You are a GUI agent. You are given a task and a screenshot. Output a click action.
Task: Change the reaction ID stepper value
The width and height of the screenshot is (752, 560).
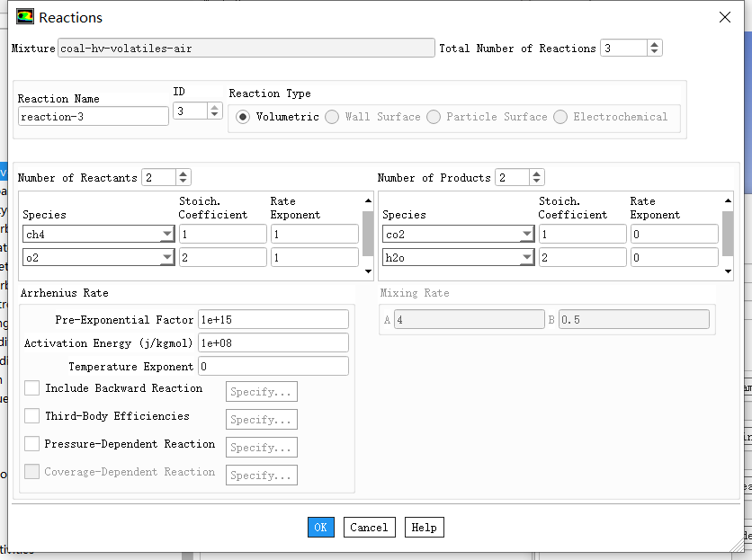click(x=214, y=111)
